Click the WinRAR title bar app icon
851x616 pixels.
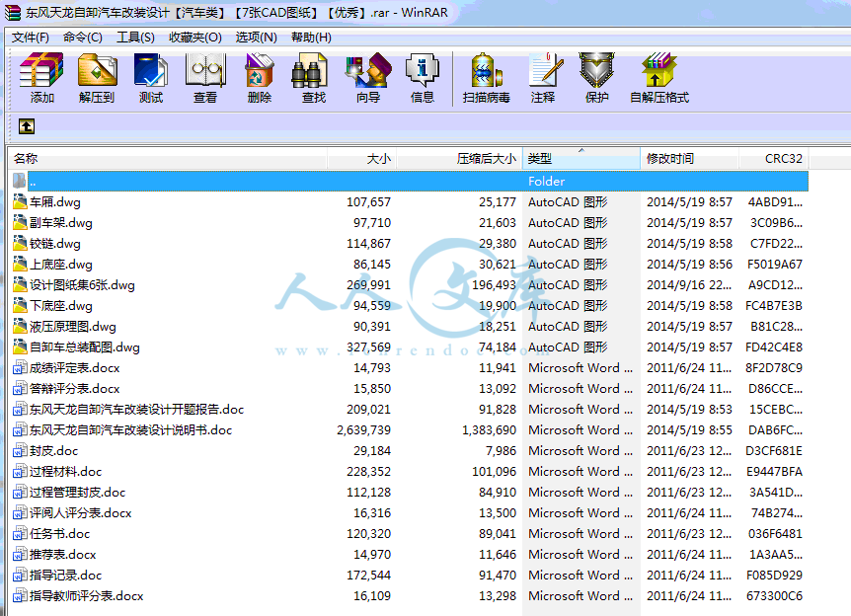click(13, 13)
